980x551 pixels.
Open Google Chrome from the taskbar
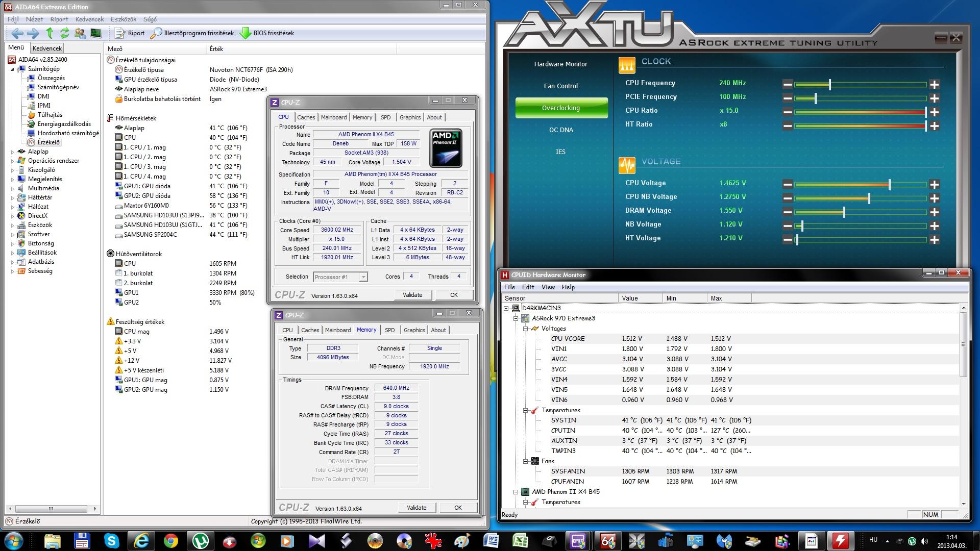(x=170, y=541)
